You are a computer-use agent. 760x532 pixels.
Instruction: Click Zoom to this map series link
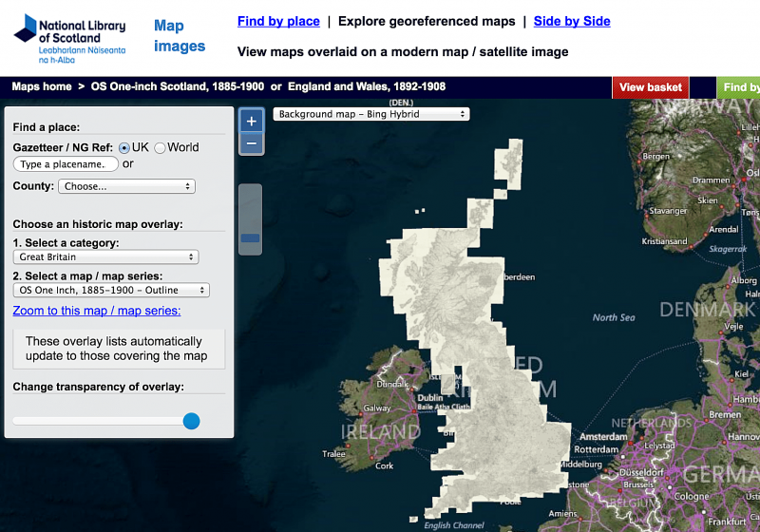tap(97, 311)
